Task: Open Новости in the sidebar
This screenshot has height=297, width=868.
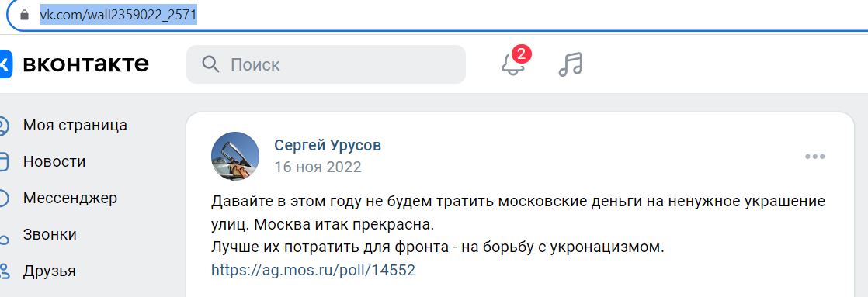Action: (x=54, y=162)
